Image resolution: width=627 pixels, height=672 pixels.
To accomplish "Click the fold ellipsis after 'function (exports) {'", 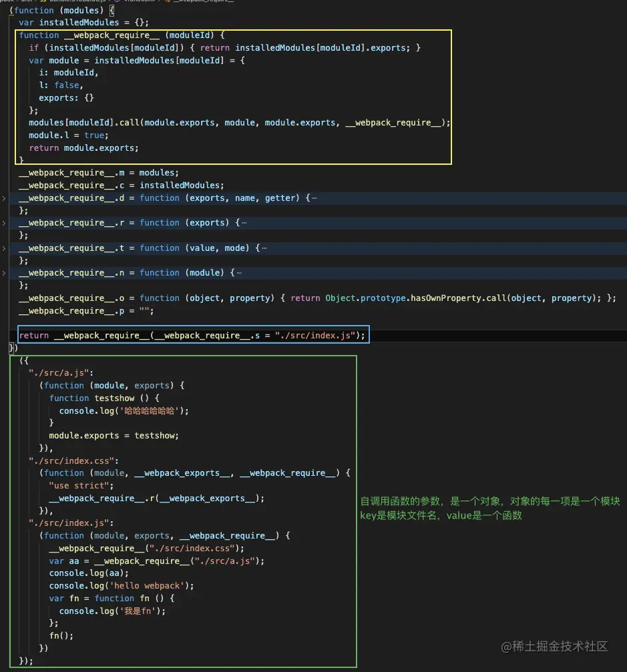I will (x=244, y=223).
